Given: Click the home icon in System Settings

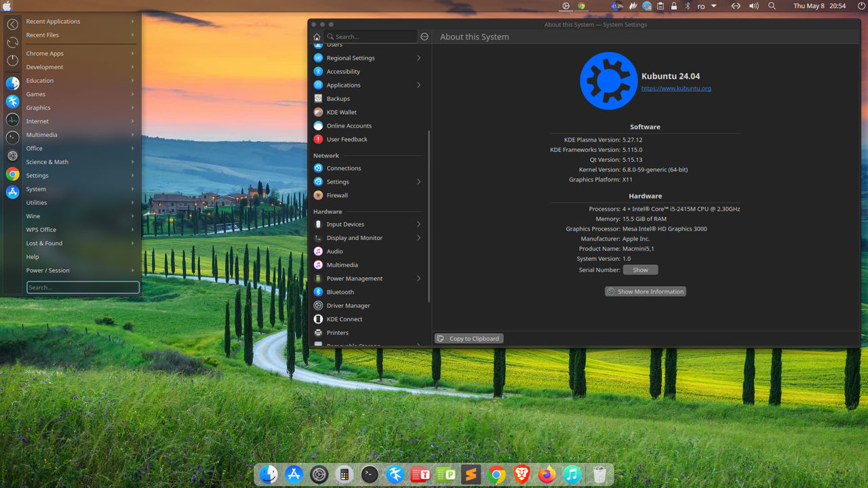Looking at the screenshot, I should (x=317, y=37).
